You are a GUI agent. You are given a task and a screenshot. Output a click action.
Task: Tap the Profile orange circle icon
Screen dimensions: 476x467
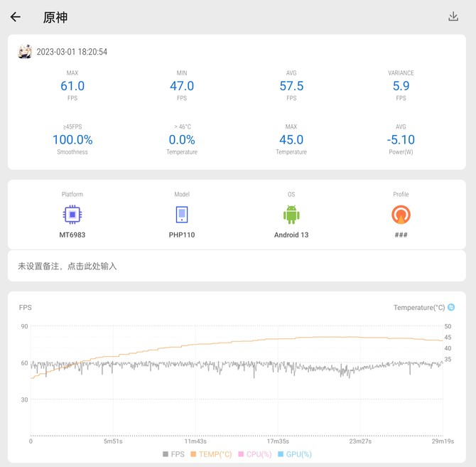pyautogui.click(x=401, y=215)
